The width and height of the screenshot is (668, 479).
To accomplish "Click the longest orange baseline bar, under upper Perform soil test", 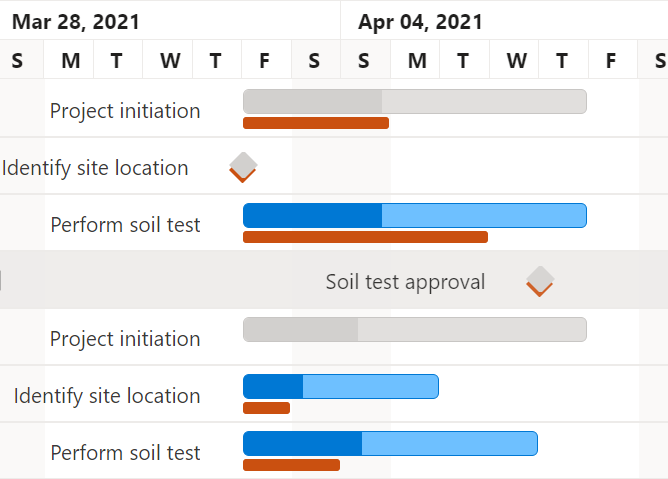I will (x=365, y=237).
